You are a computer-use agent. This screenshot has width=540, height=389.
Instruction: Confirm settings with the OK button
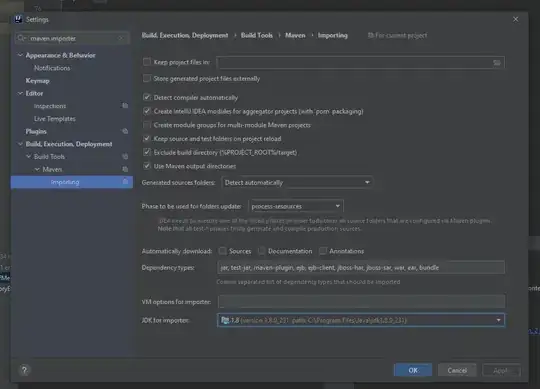pos(413,370)
